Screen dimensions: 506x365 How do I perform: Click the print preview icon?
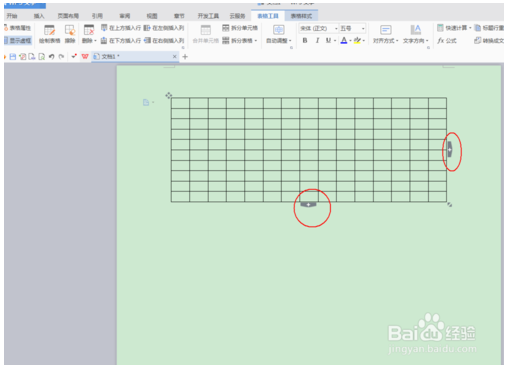42,57
